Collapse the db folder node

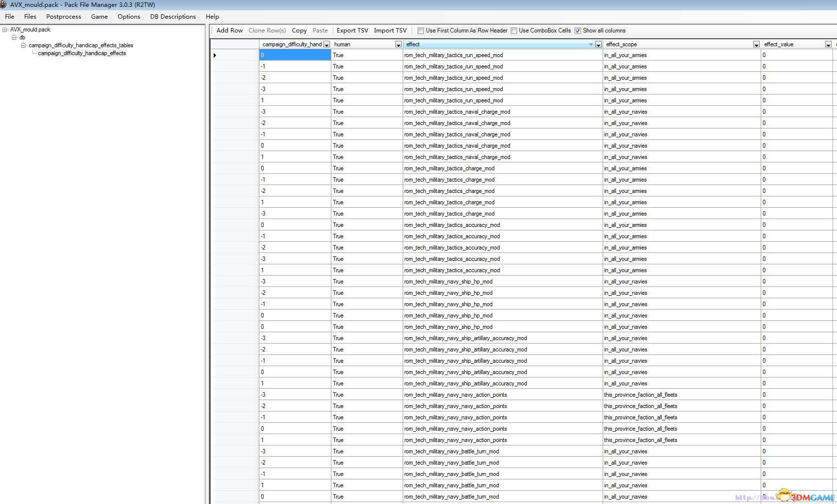pyautogui.click(x=14, y=37)
